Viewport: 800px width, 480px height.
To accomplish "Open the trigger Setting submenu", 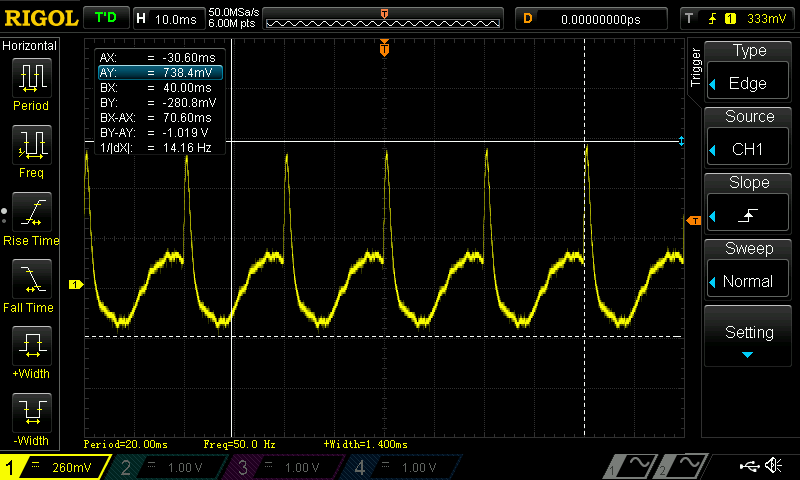I will (749, 337).
